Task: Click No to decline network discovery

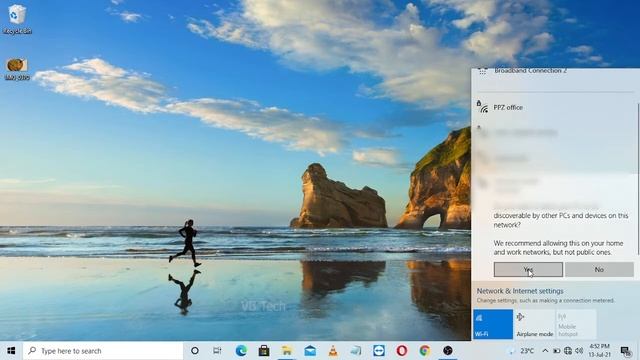Action: (599, 270)
